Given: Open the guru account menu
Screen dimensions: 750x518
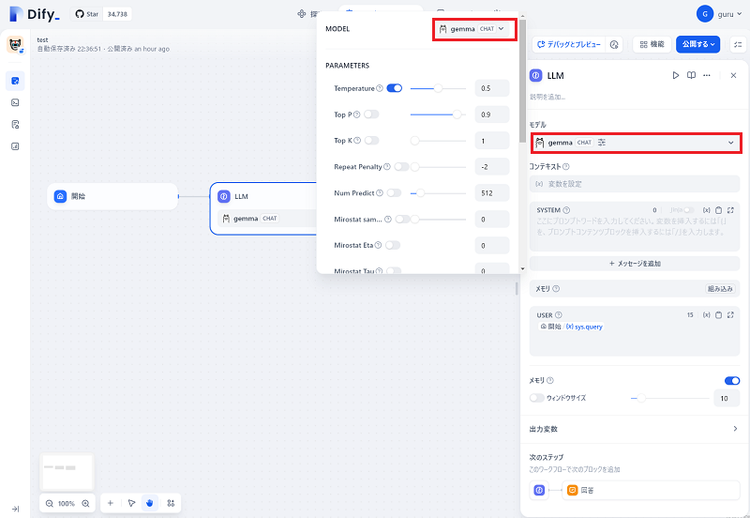Looking at the screenshot, I should (x=719, y=14).
